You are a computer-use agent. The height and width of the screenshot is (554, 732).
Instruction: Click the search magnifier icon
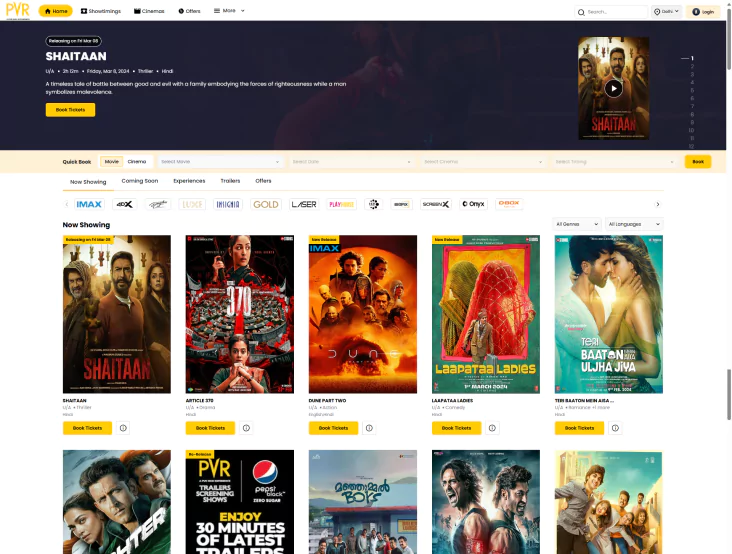pyautogui.click(x=581, y=12)
